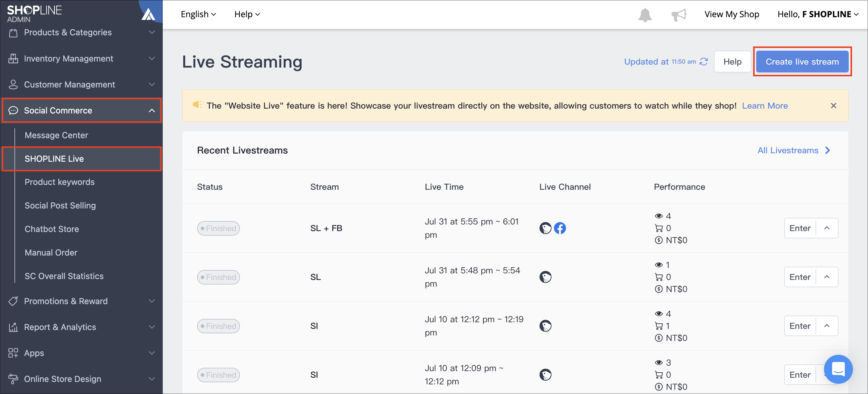The width and height of the screenshot is (868, 394).
Task: Click the refresh icon beside Updated at
Action: (703, 62)
